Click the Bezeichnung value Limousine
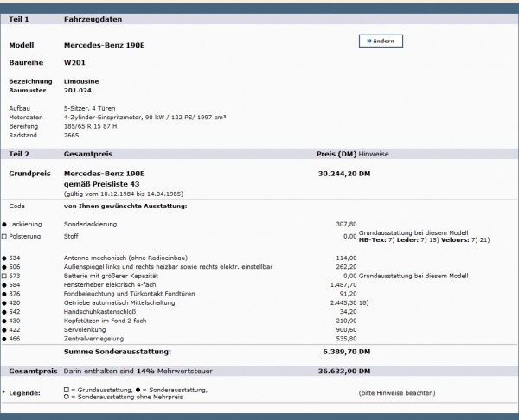Image resolution: width=519 pixels, height=420 pixels. click(x=81, y=81)
